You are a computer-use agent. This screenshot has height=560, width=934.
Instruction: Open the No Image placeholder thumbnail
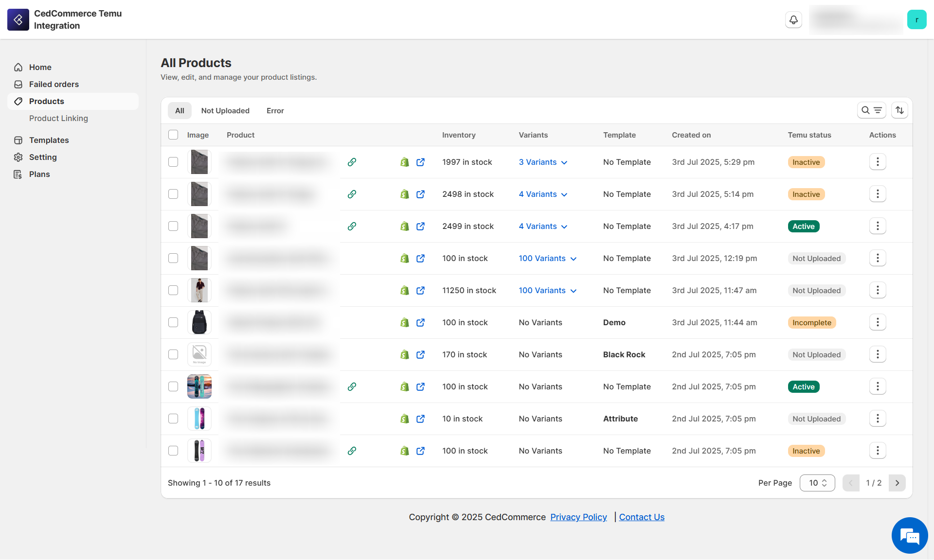tap(199, 354)
